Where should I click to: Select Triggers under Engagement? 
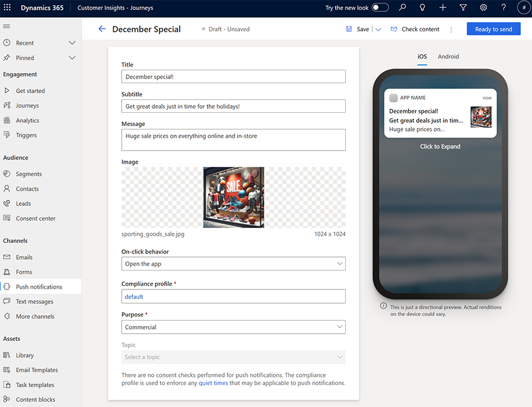[x=27, y=135]
